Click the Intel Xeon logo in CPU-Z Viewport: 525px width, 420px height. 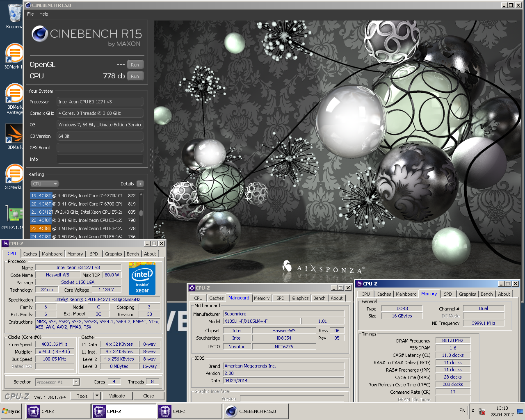[x=142, y=278]
